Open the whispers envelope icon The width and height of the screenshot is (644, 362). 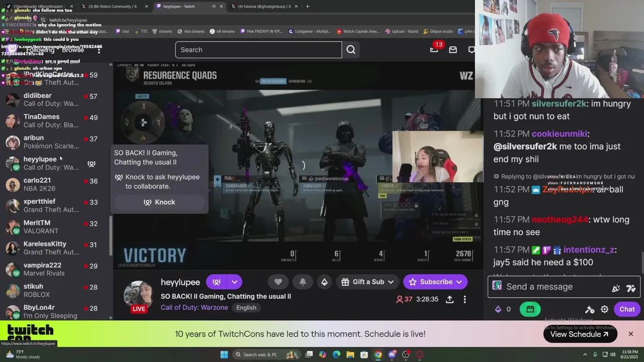tap(453, 50)
